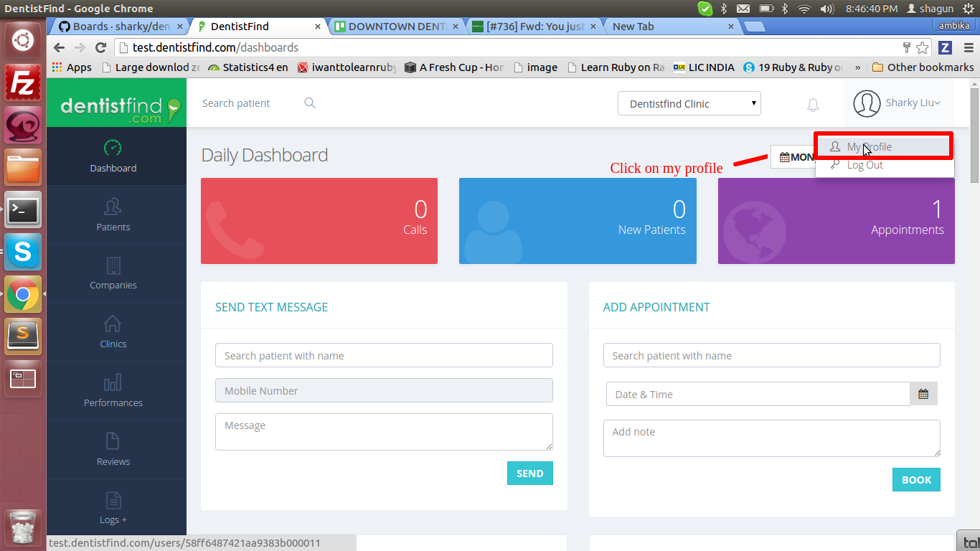Image resolution: width=980 pixels, height=551 pixels.
Task: Switch to the Boards sharky tab
Action: click(x=120, y=27)
